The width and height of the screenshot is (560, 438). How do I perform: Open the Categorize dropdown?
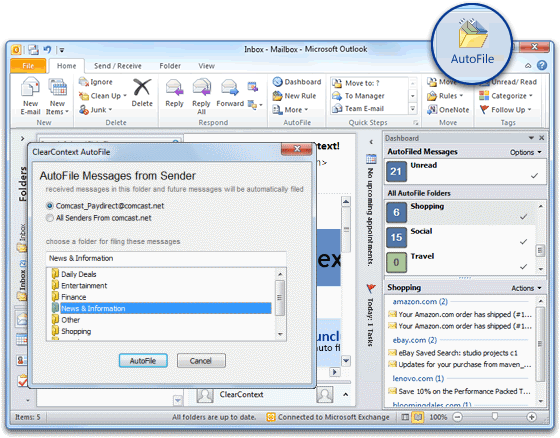click(506, 96)
